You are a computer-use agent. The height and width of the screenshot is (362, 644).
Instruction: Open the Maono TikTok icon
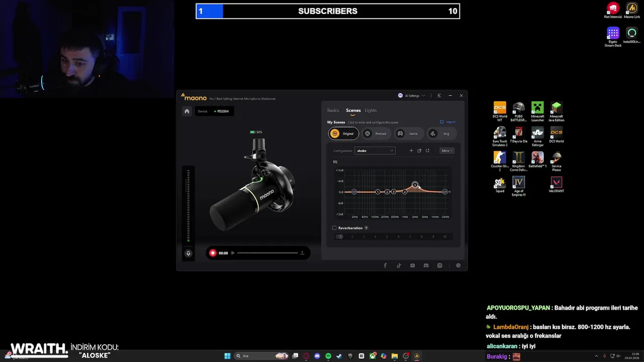point(399,265)
